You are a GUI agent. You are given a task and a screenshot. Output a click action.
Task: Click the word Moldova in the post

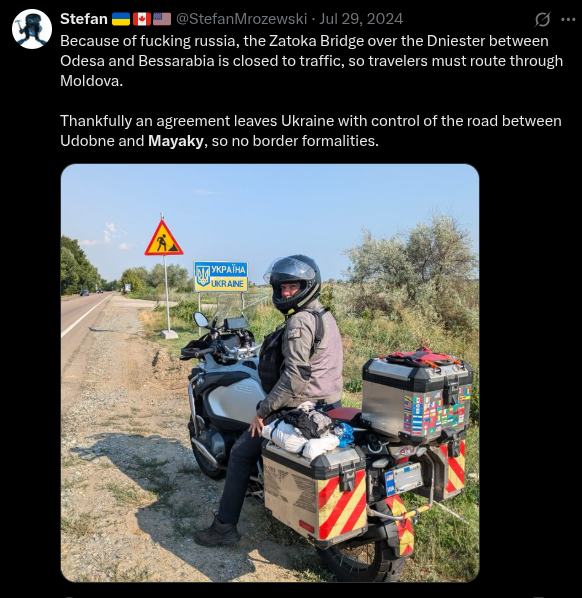(x=91, y=81)
